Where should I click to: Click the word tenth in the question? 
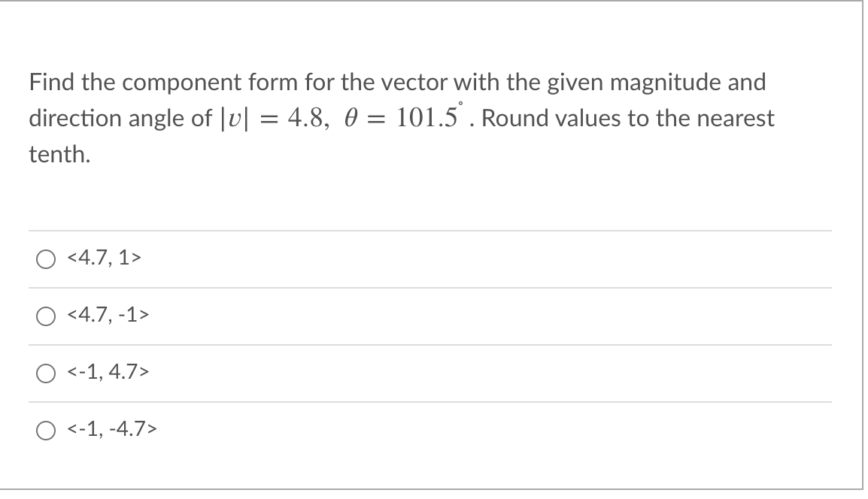pos(58,156)
